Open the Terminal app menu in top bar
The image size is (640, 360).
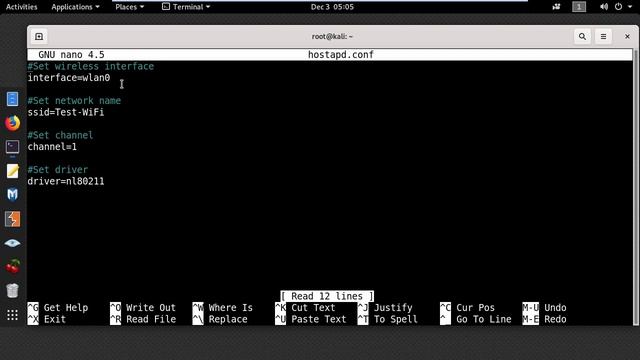pyautogui.click(x=186, y=7)
